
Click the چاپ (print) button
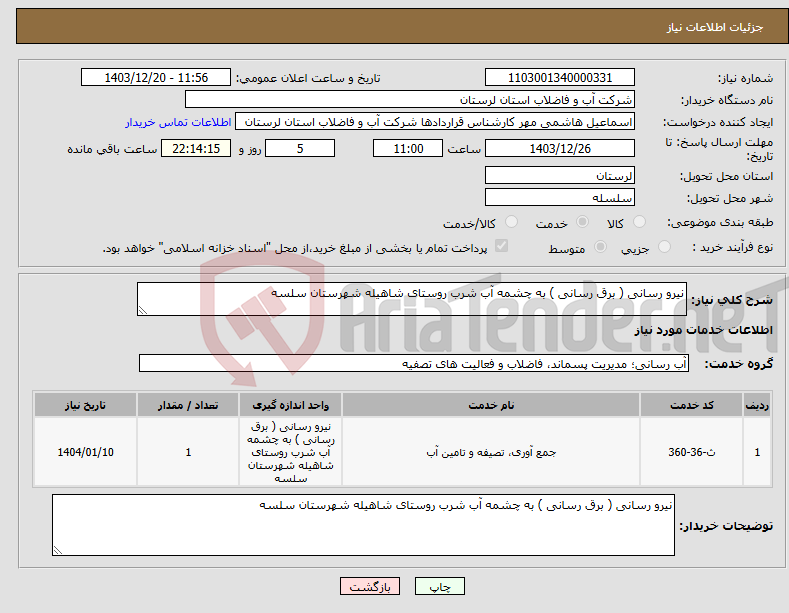[439, 586]
